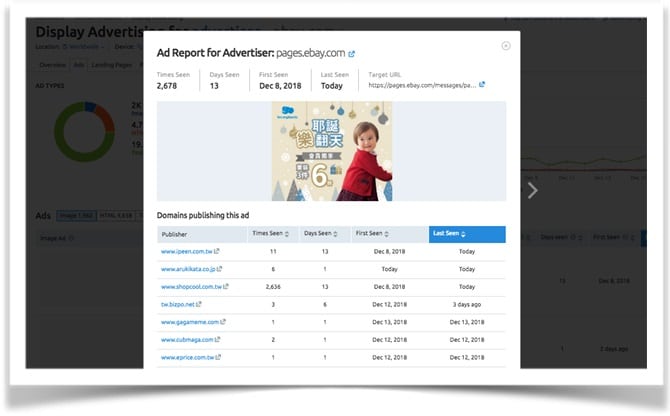The width and height of the screenshot is (670, 416).
Task: Click external icon next to www.shopcool.com.tw
Action: point(226,286)
